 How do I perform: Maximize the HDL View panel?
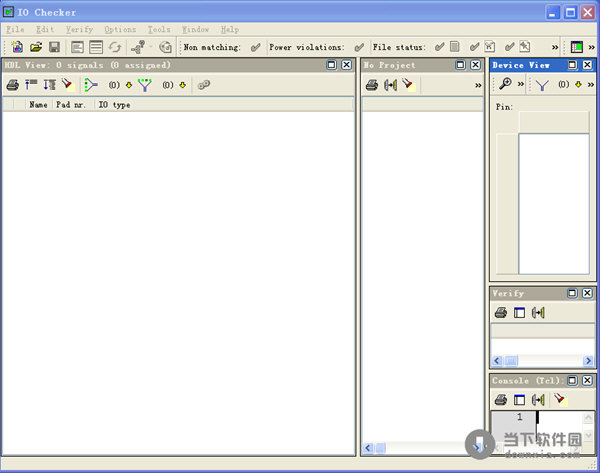[x=332, y=65]
